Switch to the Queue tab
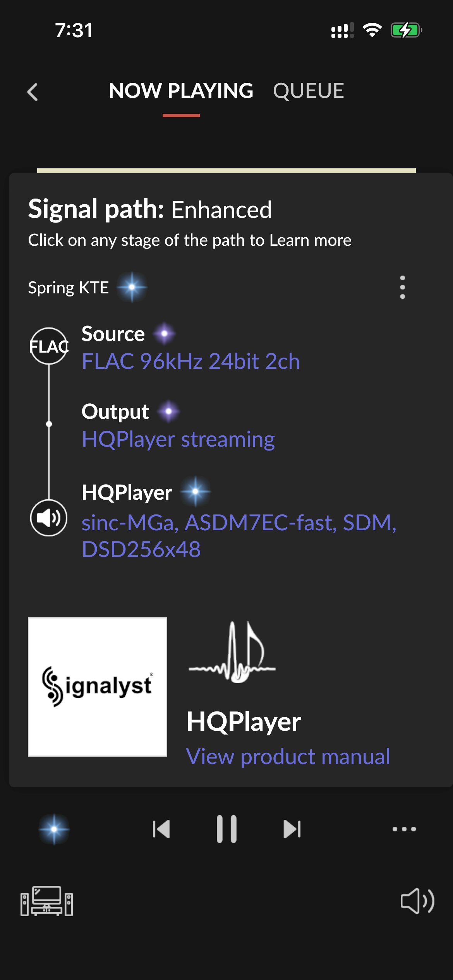The width and height of the screenshot is (453, 980). coord(308,91)
